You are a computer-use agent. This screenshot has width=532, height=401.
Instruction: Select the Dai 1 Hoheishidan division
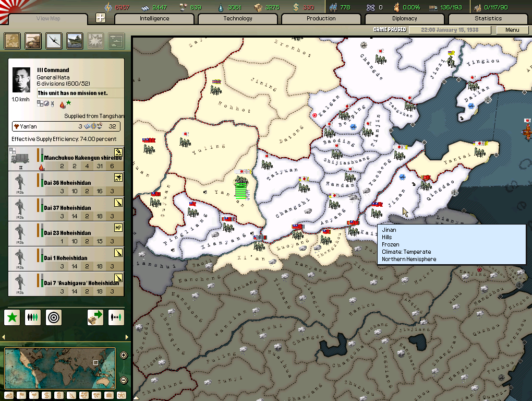[66, 259]
